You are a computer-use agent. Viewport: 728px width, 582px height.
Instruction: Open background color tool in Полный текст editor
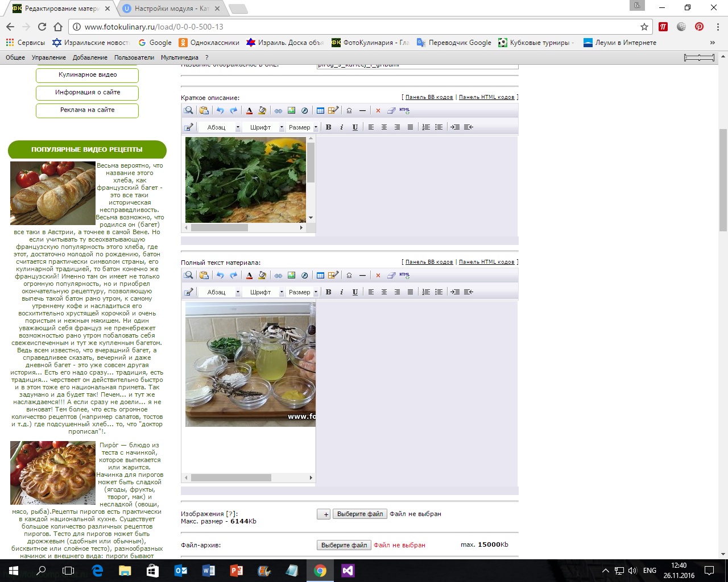point(262,275)
